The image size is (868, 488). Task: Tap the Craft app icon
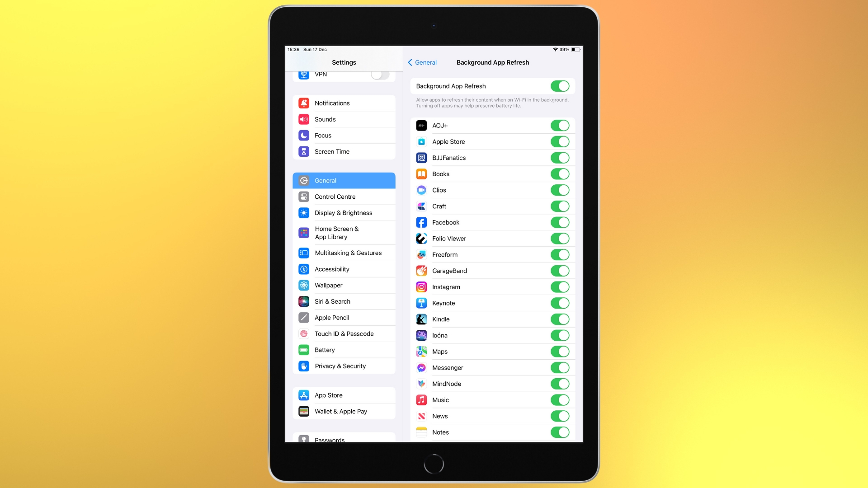pos(422,206)
